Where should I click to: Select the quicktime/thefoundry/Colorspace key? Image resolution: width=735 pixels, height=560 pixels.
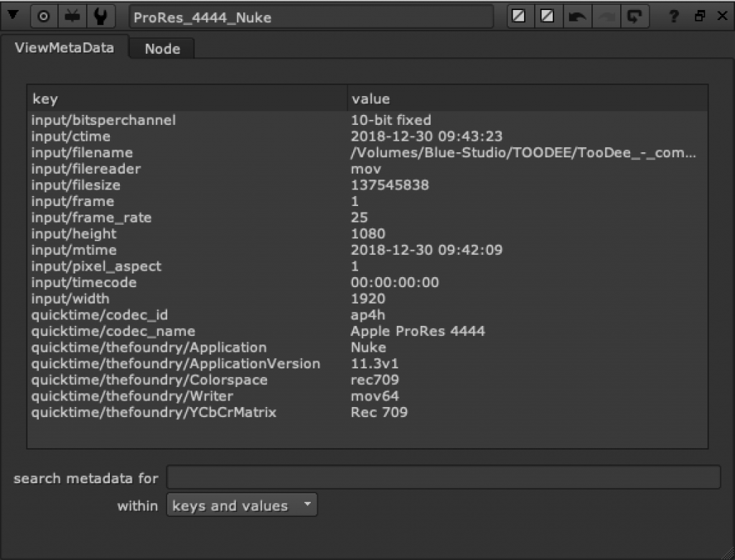[x=149, y=380]
